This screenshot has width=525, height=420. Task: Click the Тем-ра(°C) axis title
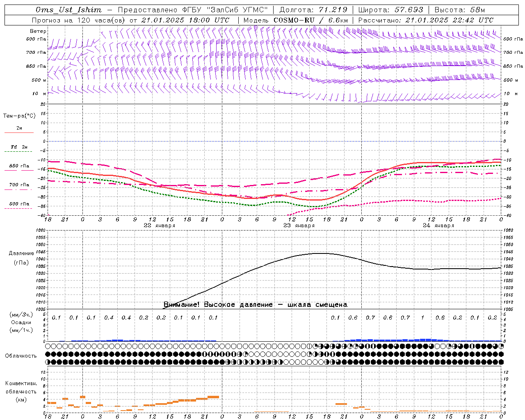pos(19,116)
